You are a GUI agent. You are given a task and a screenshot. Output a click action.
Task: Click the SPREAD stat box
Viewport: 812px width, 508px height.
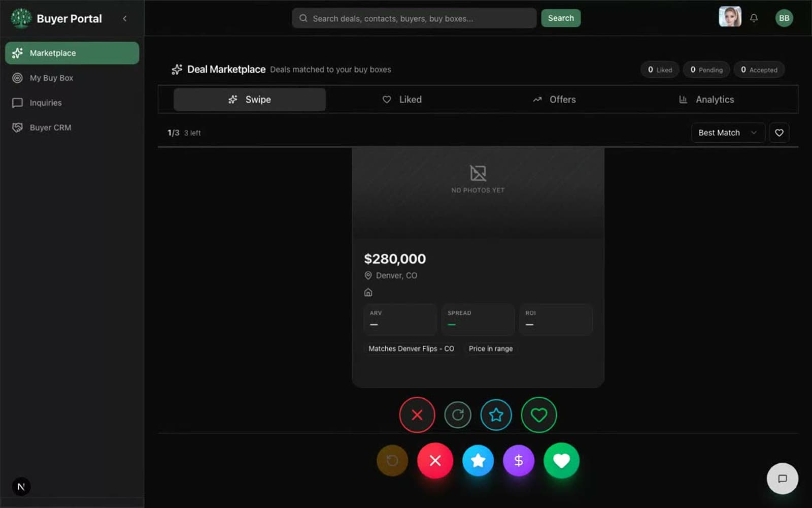click(x=478, y=320)
